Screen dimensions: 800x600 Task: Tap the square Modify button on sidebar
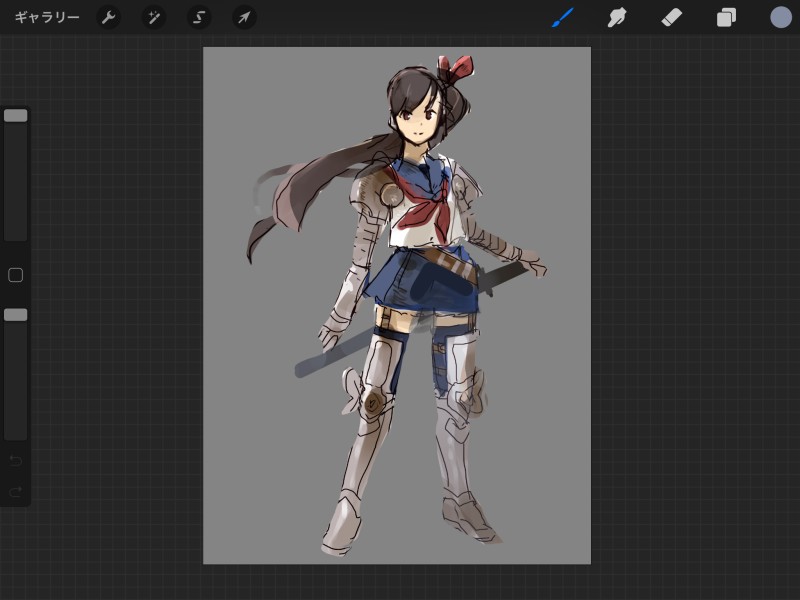point(16,275)
